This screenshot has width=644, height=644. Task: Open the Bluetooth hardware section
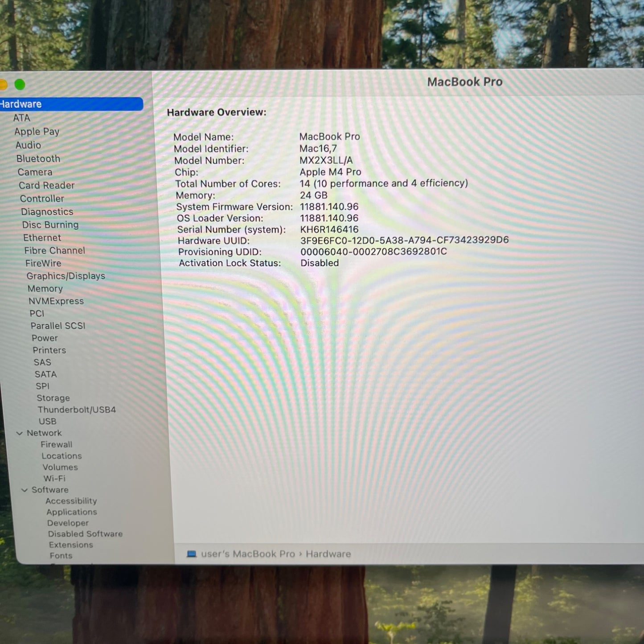pos(38,159)
